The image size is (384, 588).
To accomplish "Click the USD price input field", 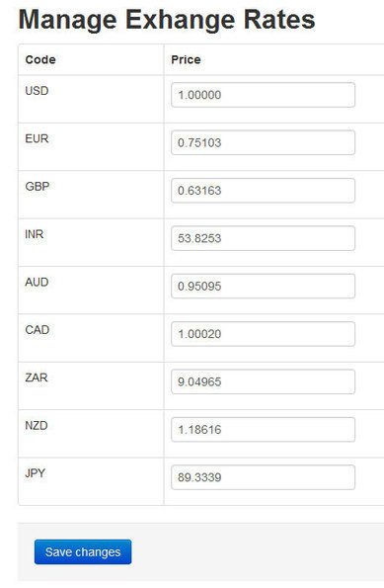I will pos(263,95).
